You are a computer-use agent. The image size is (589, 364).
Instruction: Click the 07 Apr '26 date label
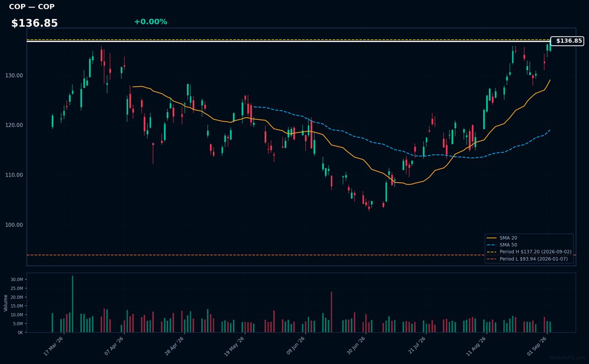click(114, 346)
